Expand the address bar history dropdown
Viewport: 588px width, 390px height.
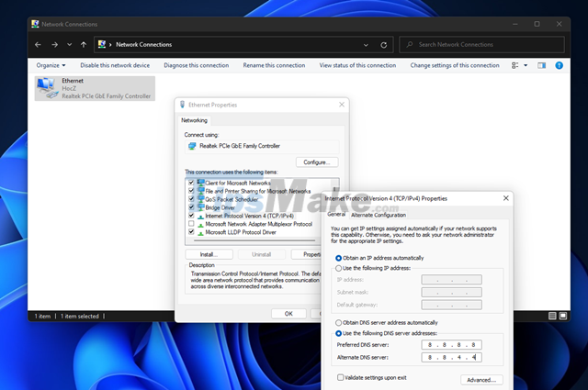coord(366,45)
